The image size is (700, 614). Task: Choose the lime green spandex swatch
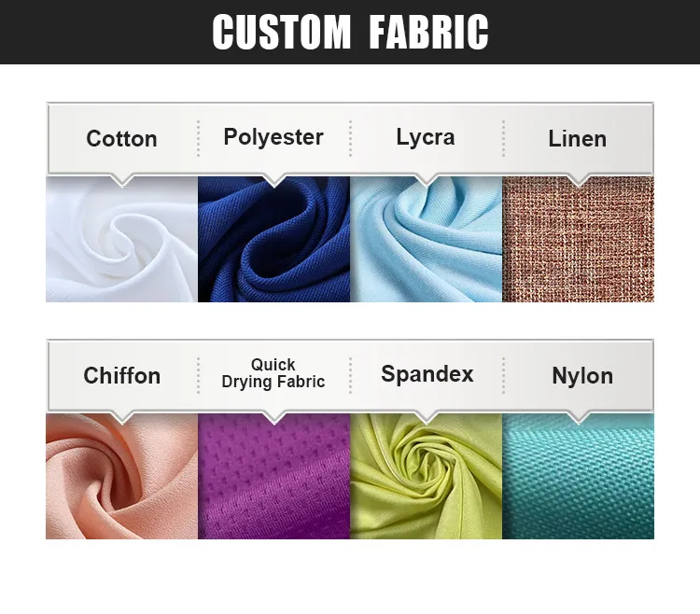(x=426, y=476)
